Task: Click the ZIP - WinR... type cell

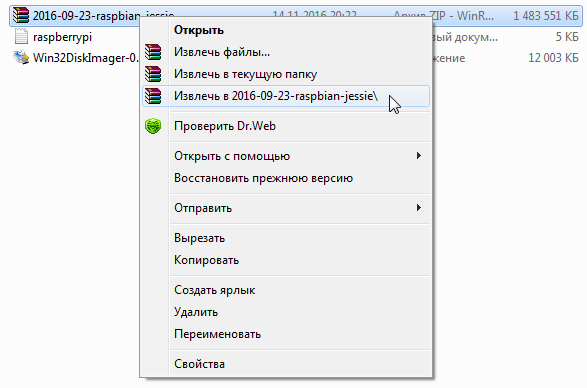Action: (463, 16)
